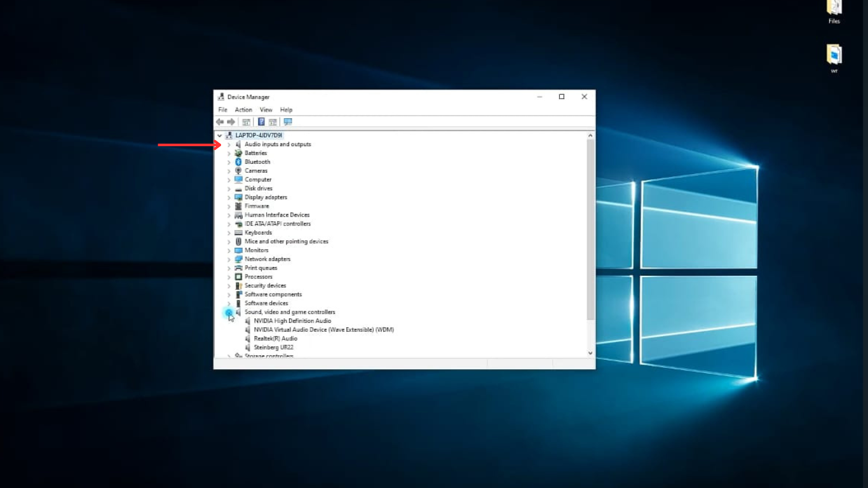The image size is (868, 488).
Task: Collapse the Sound, video and game controllers chevron
Action: (229, 313)
